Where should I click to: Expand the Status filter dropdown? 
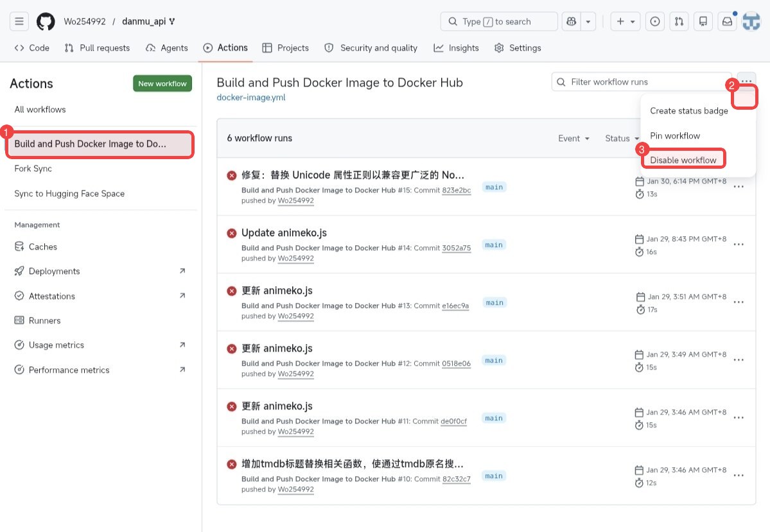pos(622,139)
